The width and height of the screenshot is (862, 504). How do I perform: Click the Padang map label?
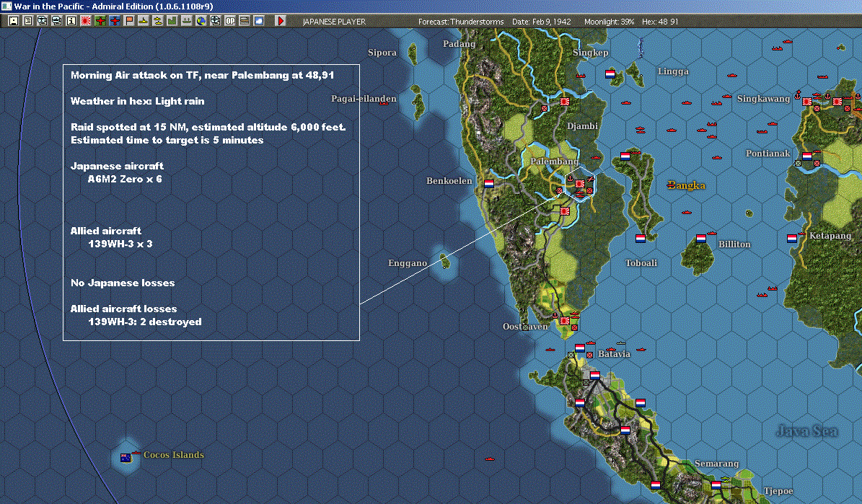[x=459, y=43]
